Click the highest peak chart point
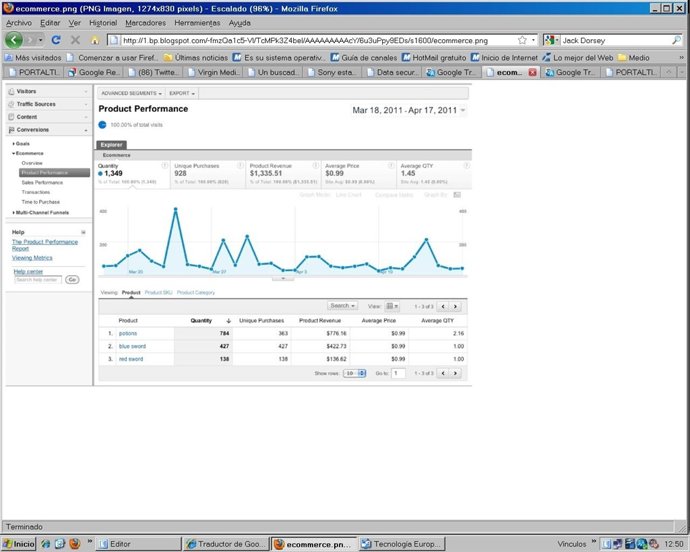This screenshot has width=690, height=552. [176, 209]
